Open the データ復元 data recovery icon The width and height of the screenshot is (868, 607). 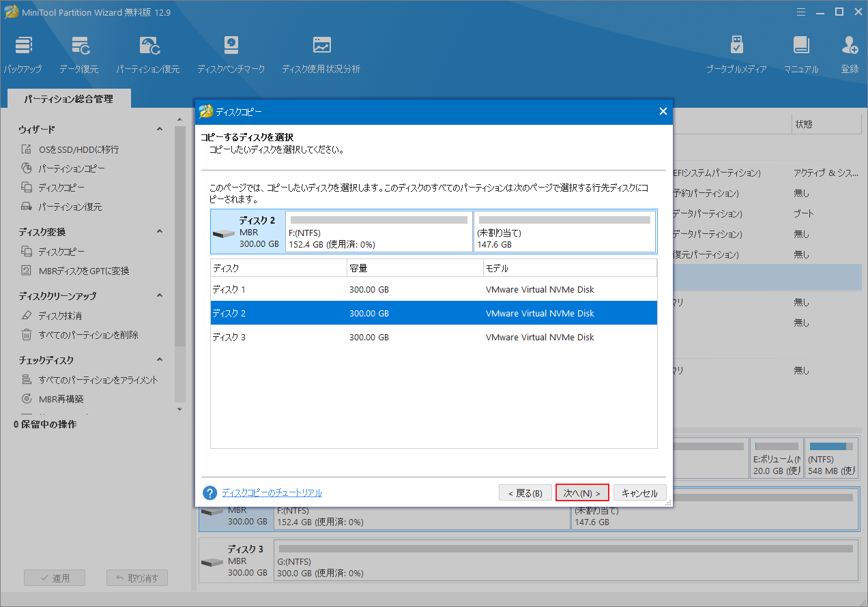[78, 55]
